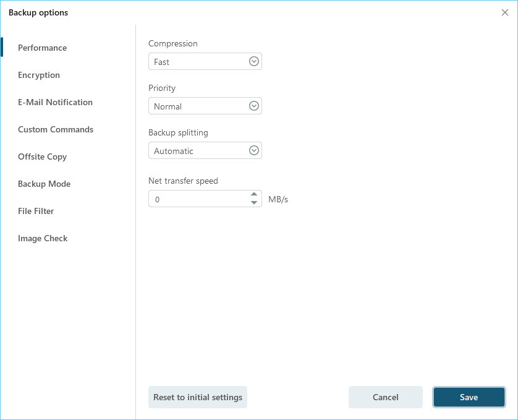
Task: Select the Image Check tab
Action: [43, 238]
